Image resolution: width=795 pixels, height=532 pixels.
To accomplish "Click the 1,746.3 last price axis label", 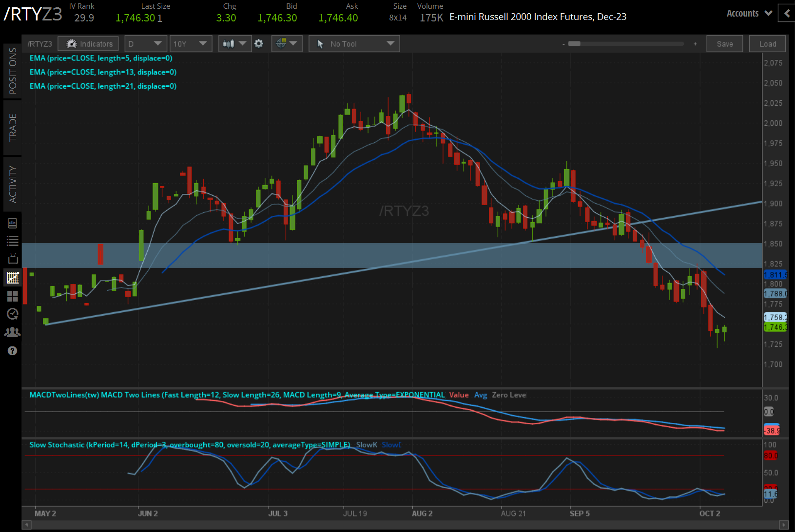I will [x=776, y=327].
